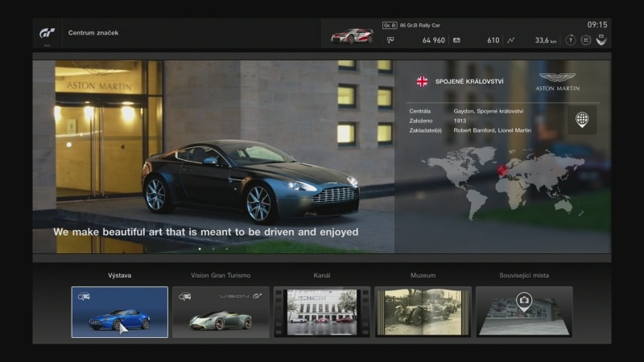This screenshot has width=644, height=362.
Task: Click the banner slogan about beautiful art
Action: click(206, 232)
